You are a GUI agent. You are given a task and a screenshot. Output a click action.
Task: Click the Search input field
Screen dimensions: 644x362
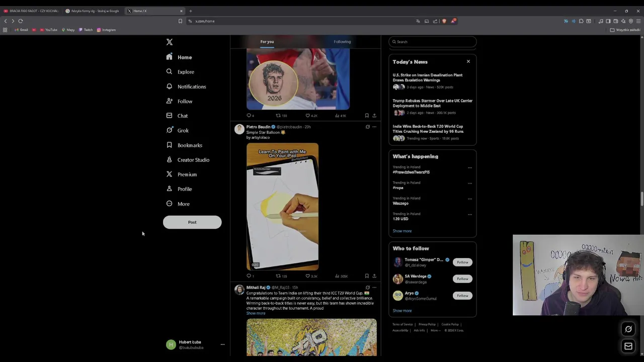coord(433,42)
